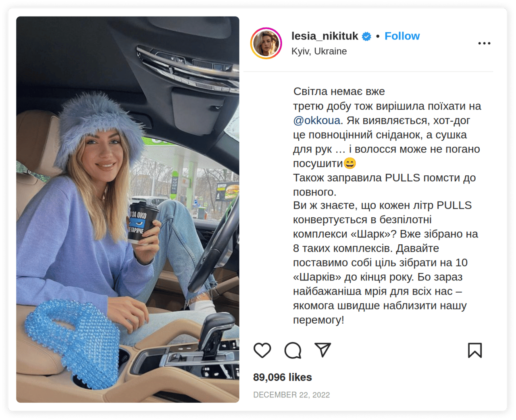Image resolution: width=516 pixels, height=420 pixels.
Task: Follow the lesia_nikituk account
Action: (402, 36)
